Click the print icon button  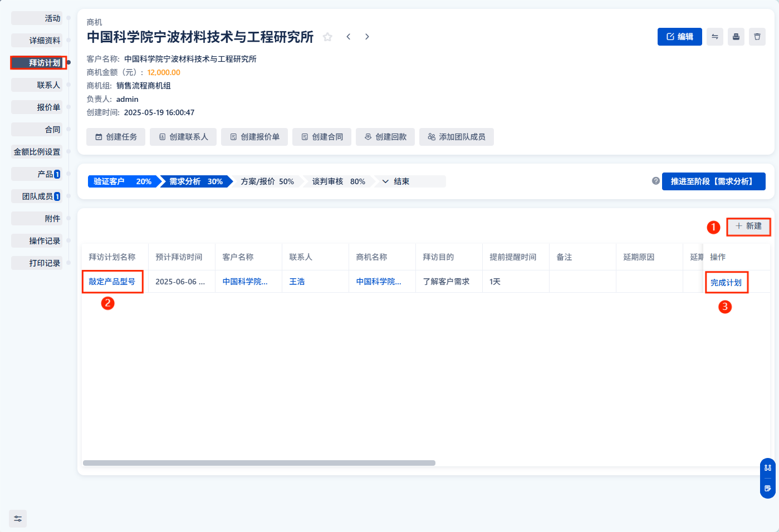point(736,37)
